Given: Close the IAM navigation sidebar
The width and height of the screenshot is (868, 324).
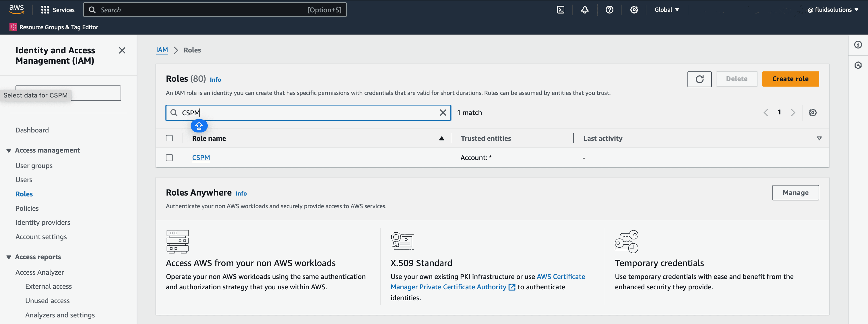Looking at the screenshot, I should (x=122, y=50).
